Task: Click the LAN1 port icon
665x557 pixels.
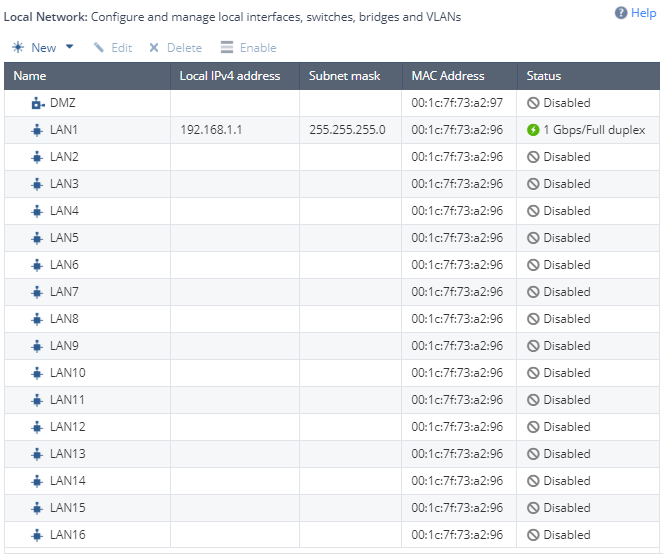Action: (37, 130)
